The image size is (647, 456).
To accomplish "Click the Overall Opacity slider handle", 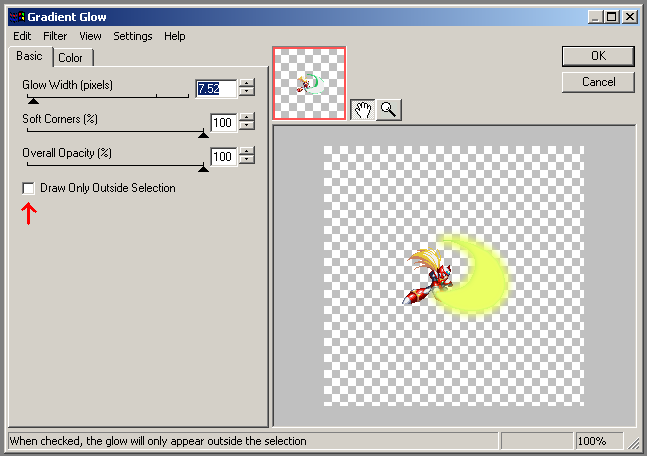I will coord(203,168).
